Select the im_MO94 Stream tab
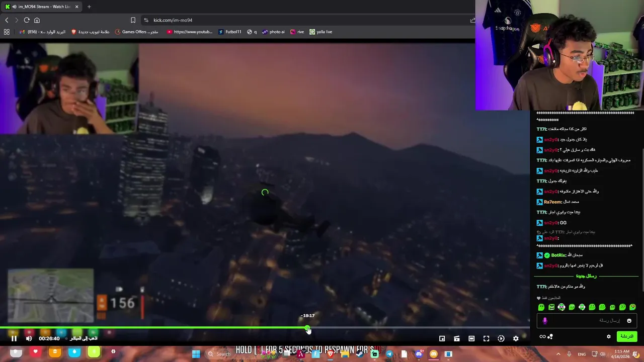The width and height of the screenshot is (644, 362). click(42, 7)
